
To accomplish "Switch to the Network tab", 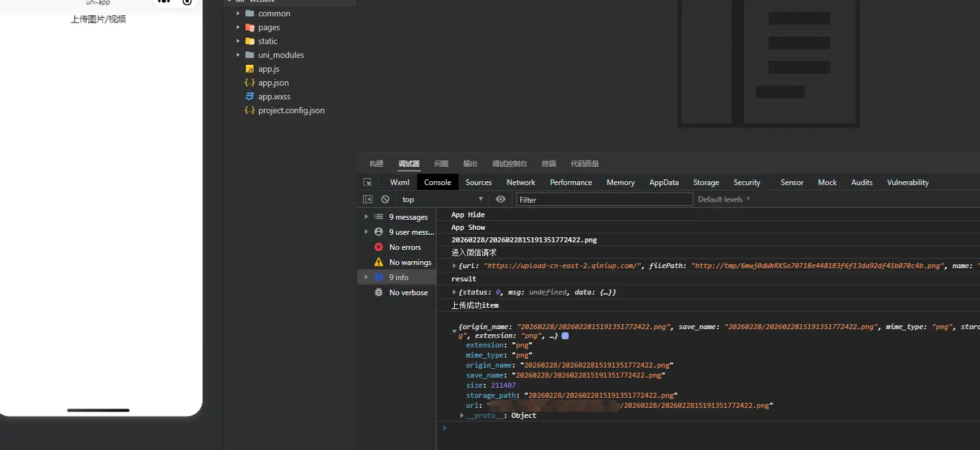I will (x=521, y=183).
